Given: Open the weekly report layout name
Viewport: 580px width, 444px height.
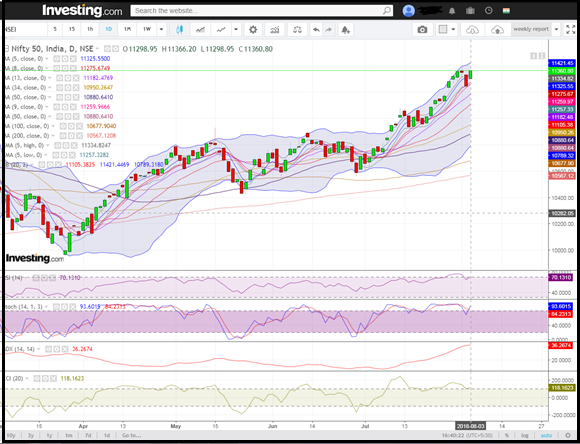Looking at the screenshot, I should (x=530, y=29).
